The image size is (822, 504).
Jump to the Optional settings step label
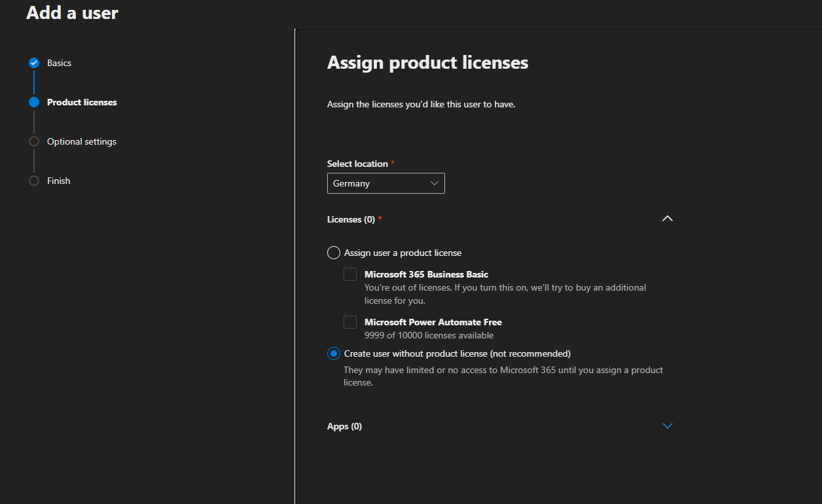82,141
